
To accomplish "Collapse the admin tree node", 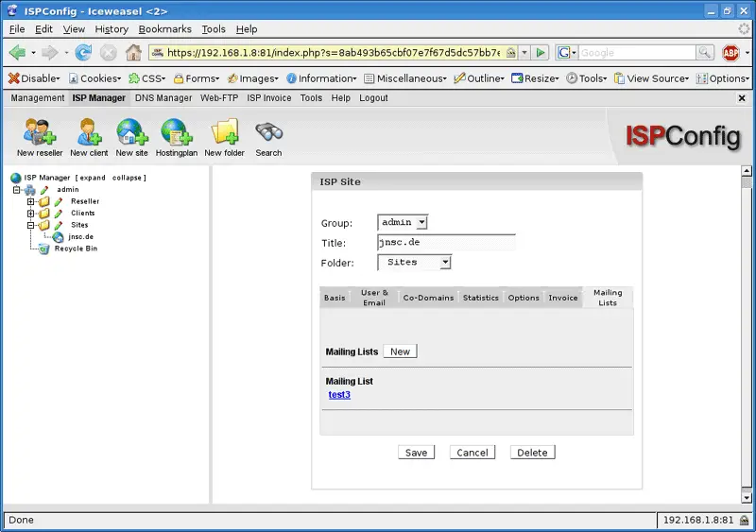I will 16,190.
